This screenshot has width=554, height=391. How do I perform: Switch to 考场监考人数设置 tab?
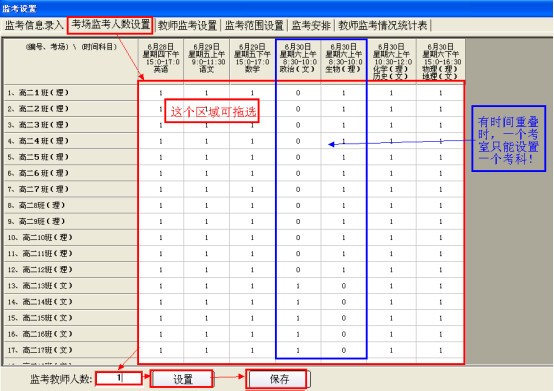point(110,25)
